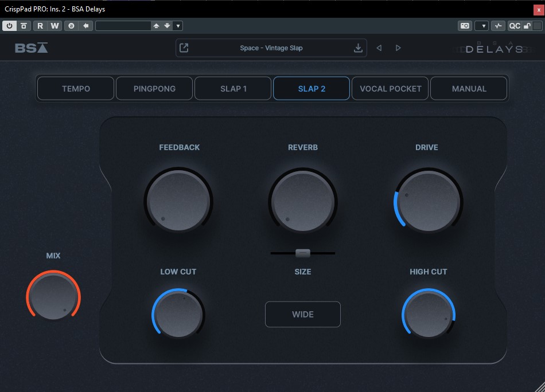Toggle the A/B comparison button

click(x=71, y=26)
